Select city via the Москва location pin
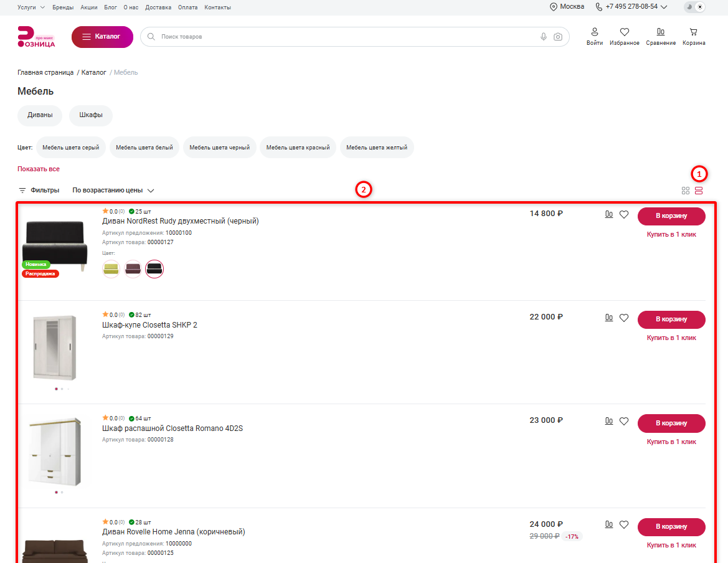 point(567,7)
